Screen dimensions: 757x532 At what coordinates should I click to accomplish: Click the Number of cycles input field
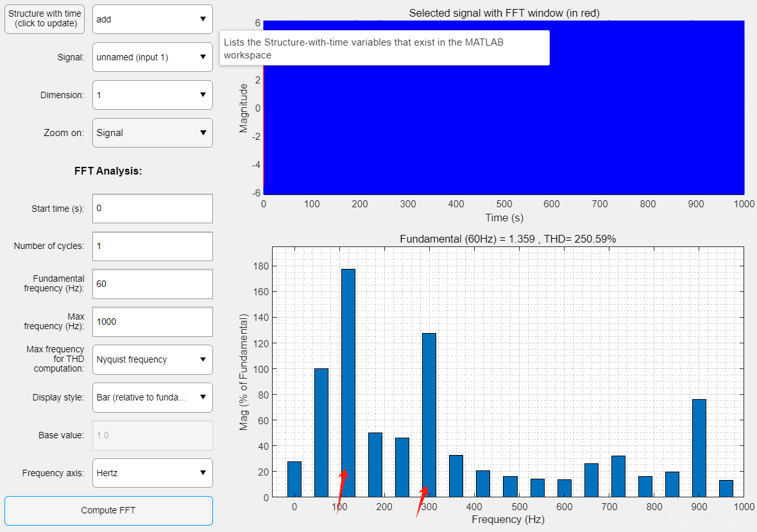(x=152, y=246)
